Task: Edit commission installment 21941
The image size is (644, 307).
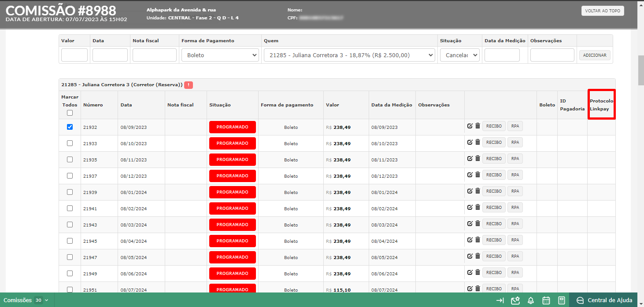Action: (470, 208)
